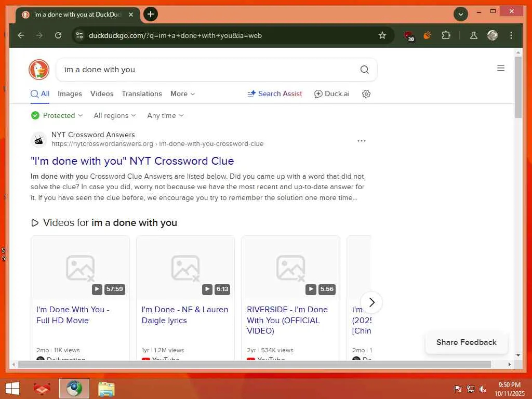Open the nytcrosswordanswers.org URL link
Screen dimensions: 532x399
157,143
